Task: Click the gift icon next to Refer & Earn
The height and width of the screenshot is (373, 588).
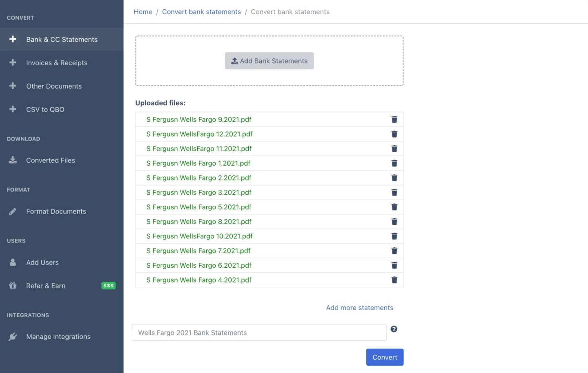Action: (x=13, y=285)
